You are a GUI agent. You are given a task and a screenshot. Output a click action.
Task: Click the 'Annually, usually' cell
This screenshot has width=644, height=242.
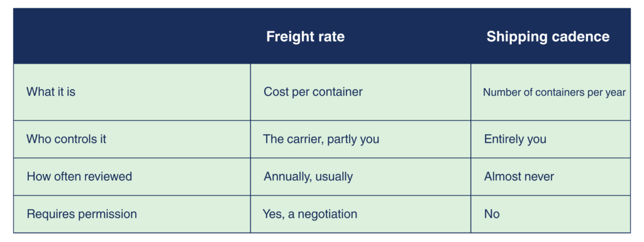(x=308, y=176)
